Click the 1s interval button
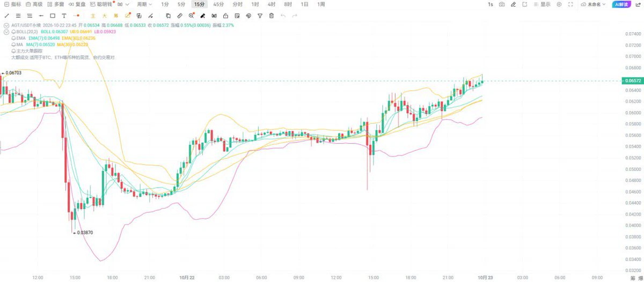 point(491,4)
